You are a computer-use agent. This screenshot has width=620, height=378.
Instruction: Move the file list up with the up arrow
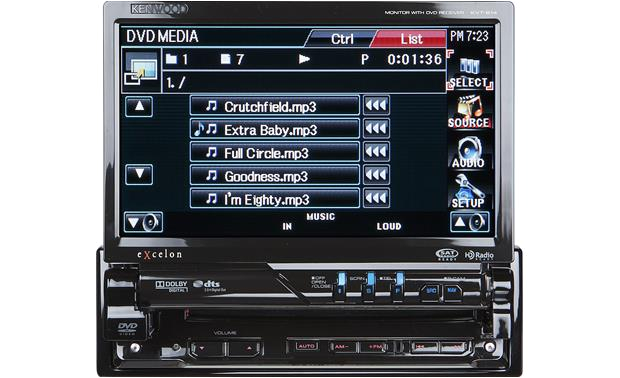coord(139,106)
